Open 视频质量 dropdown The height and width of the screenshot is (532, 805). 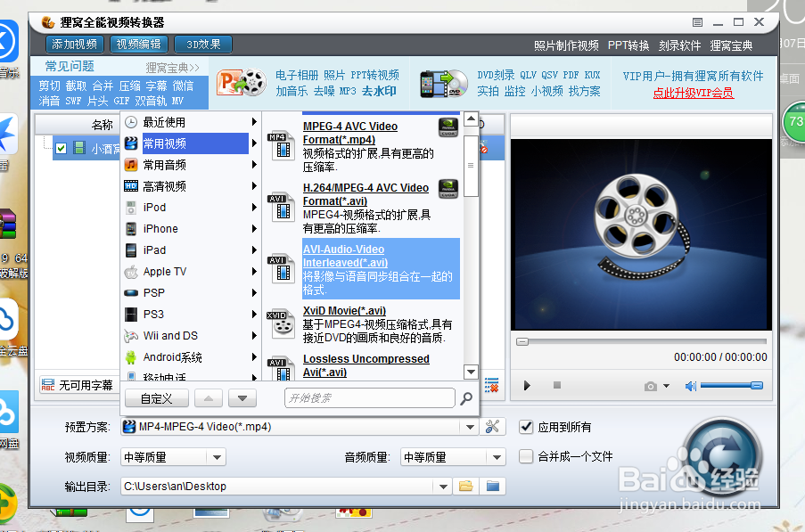pos(217,457)
